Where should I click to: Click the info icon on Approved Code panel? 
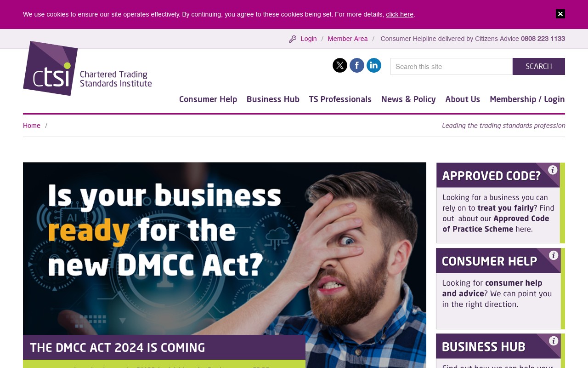[x=553, y=170]
